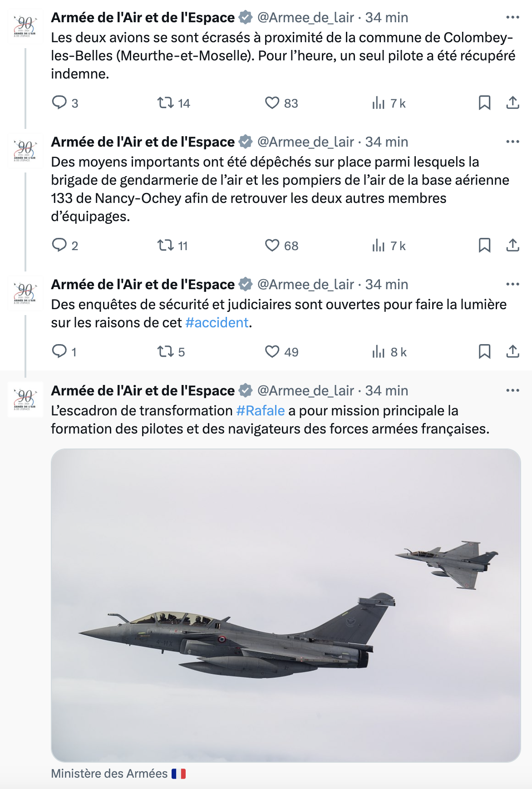The image size is (532, 789).
Task: Like the tweet about security investigations
Action: click(x=272, y=352)
